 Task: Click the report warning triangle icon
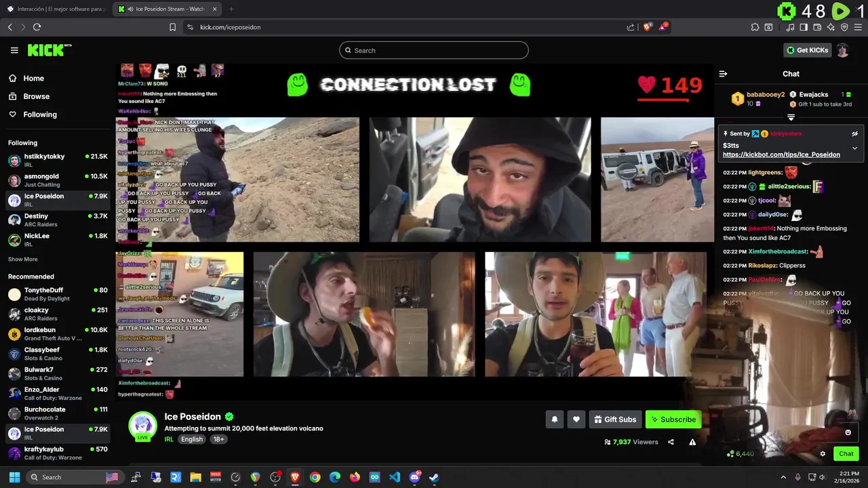(x=692, y=442)
